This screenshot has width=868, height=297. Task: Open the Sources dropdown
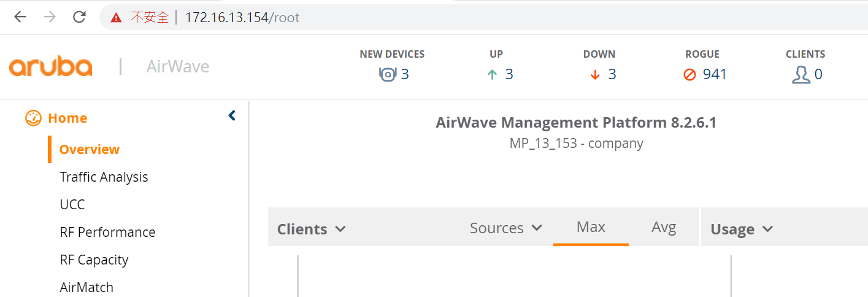click(x=506, y=228)
